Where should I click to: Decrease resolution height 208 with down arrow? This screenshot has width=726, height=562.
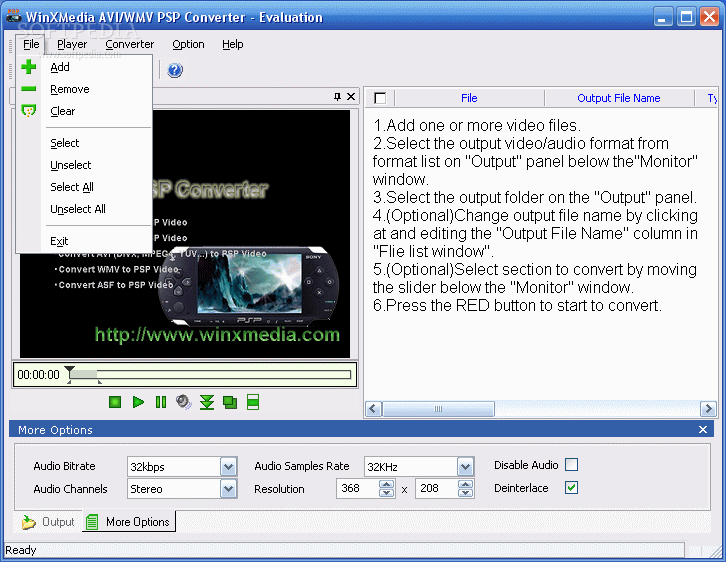coord(466,493)
